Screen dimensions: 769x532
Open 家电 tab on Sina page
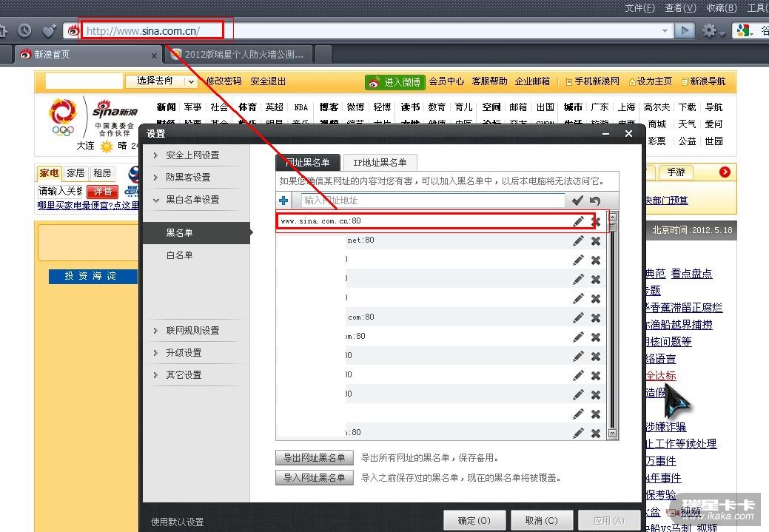point(49,173)
